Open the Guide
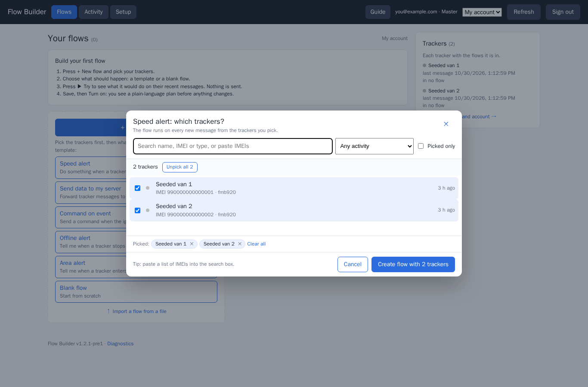588x387 pixels. [x=378, y=12]
